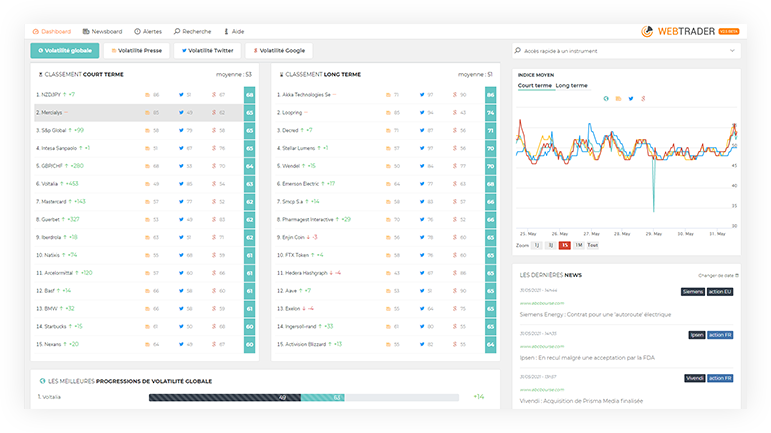Click the magnifier icon in instrument quick-access field
This screenshot has height=433, width=771.
518,51
